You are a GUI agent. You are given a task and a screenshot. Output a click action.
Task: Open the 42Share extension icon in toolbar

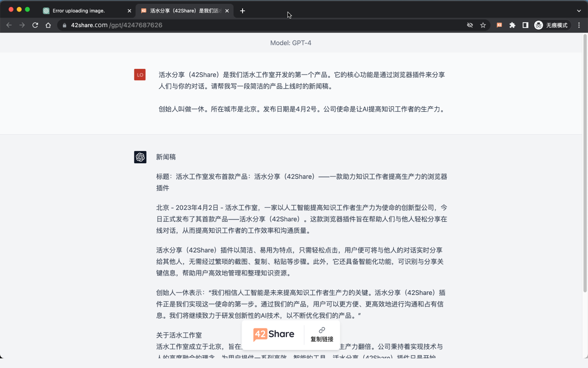coord(499,25)
